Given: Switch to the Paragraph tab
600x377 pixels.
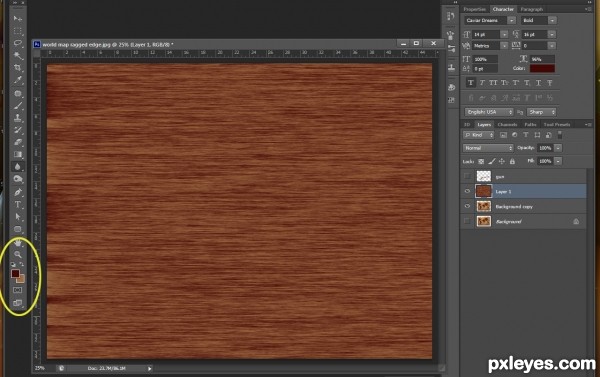Looking at the screenshot, I should click(x=532, y=9).
